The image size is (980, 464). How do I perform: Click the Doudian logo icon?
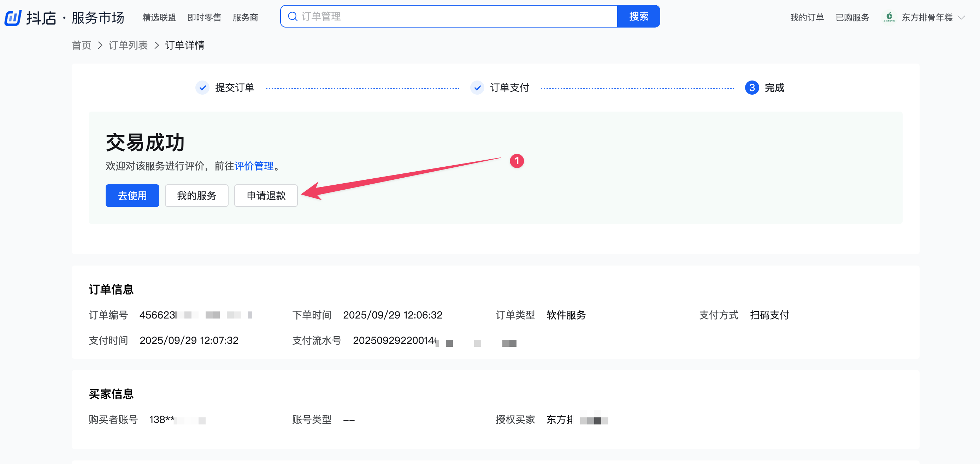[13, 18]
